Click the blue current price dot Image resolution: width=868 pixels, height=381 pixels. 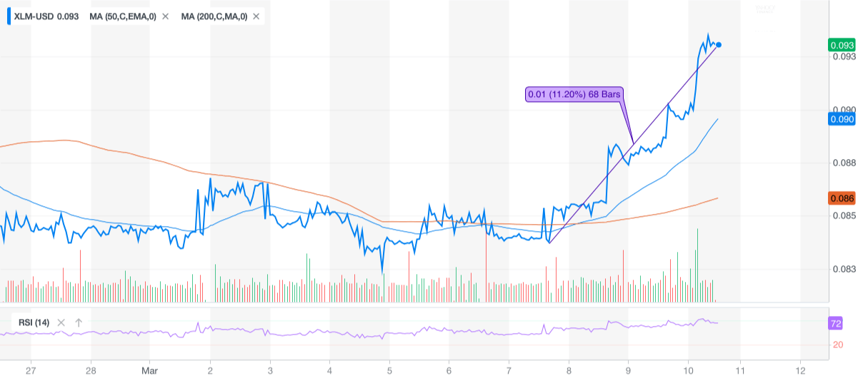click(x=718, y=45)
